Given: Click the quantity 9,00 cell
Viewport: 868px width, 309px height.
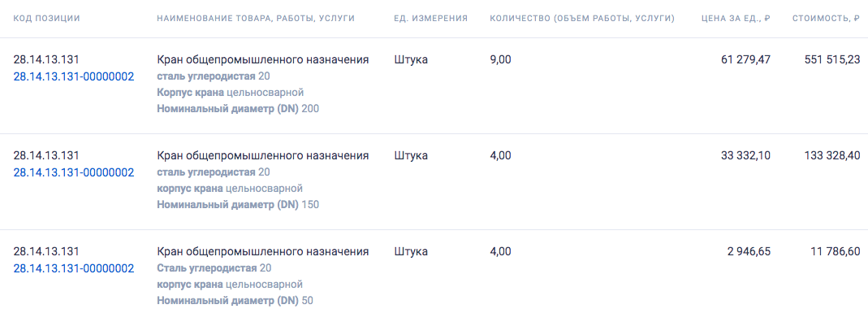Looking at the screenshot, I should (x=501, y=60).
